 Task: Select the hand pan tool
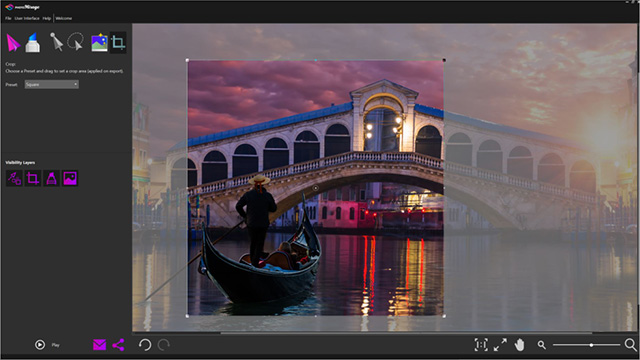click(519, 345)
